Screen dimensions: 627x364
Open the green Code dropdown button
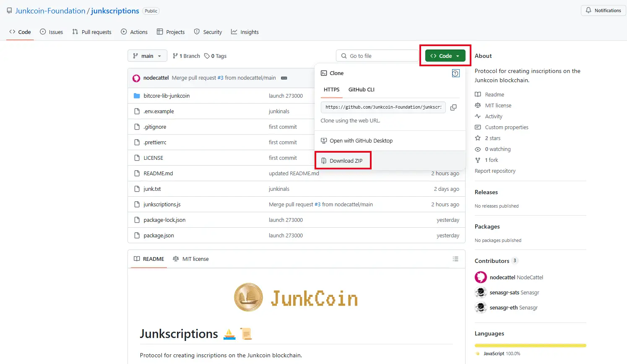click(445, 56)
